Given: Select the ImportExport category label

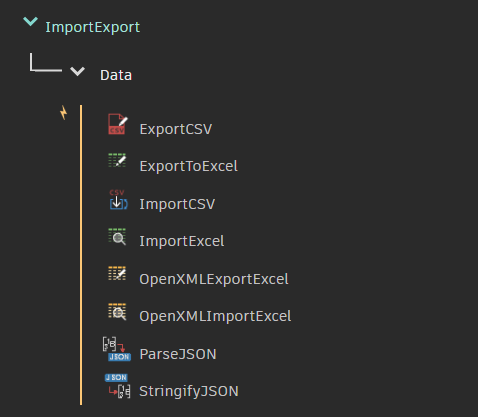Looking at the screenshot, I should 93,27.
